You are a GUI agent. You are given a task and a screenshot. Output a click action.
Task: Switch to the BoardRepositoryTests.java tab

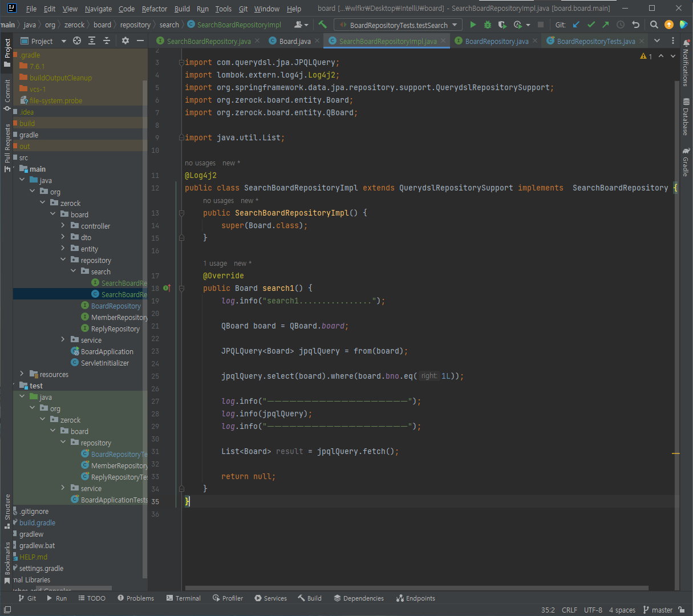tap(595, 41)
